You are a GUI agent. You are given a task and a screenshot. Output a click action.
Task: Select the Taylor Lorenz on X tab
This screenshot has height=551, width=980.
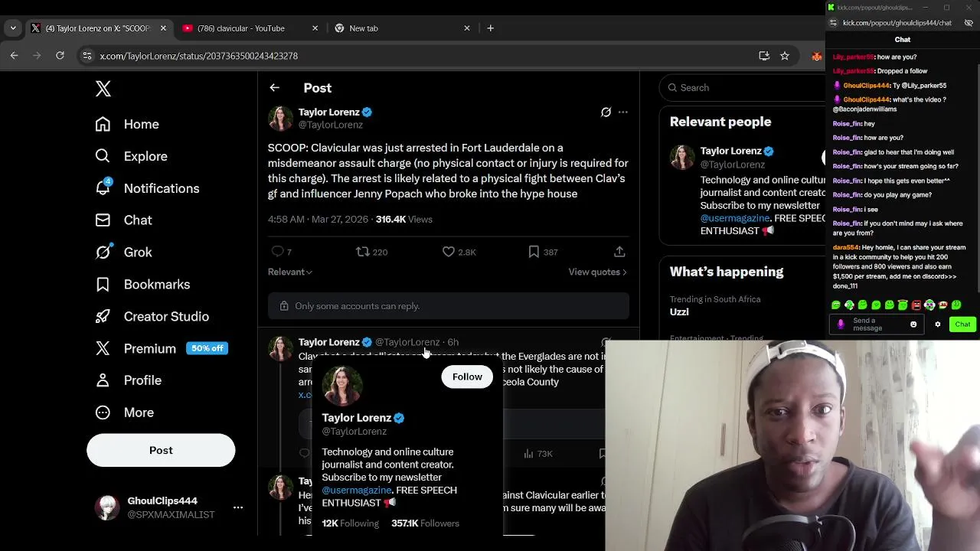[x=98, y=28]
